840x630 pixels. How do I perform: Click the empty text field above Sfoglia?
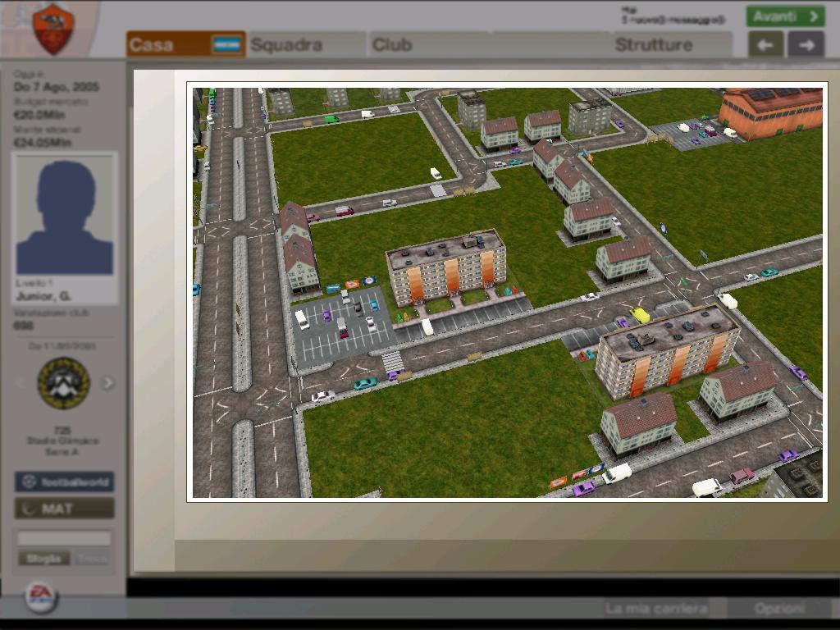[x=64, y=538]
